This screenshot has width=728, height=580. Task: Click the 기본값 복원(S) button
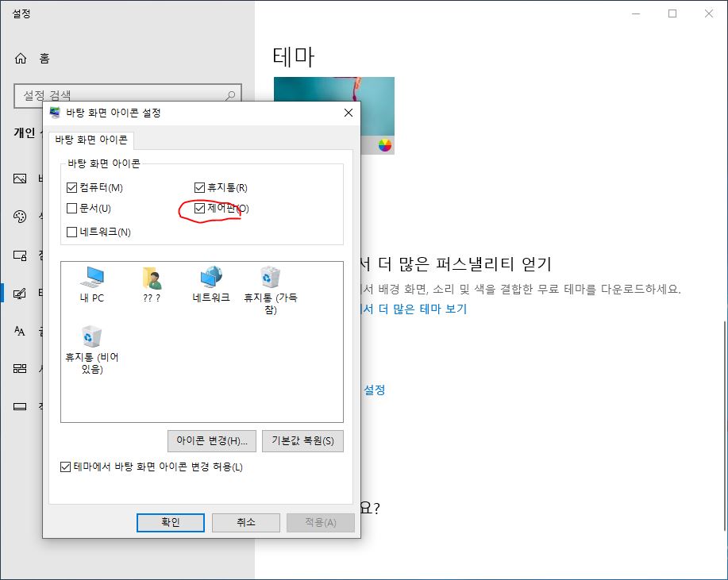pyautogui.click(x=302, y=441)
